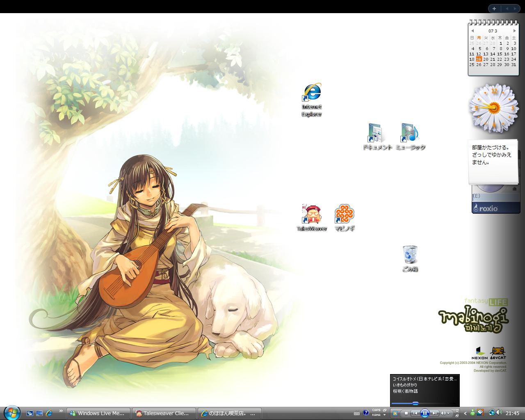Launch the TalesWeaver desktop shortcut
525x420 pixels.
pos(312,218)
